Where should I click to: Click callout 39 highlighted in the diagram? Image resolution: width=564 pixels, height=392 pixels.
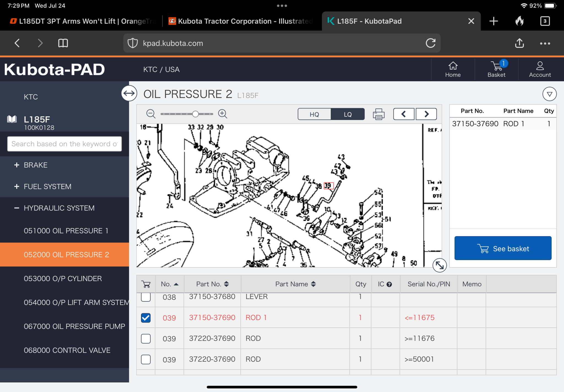328,186
